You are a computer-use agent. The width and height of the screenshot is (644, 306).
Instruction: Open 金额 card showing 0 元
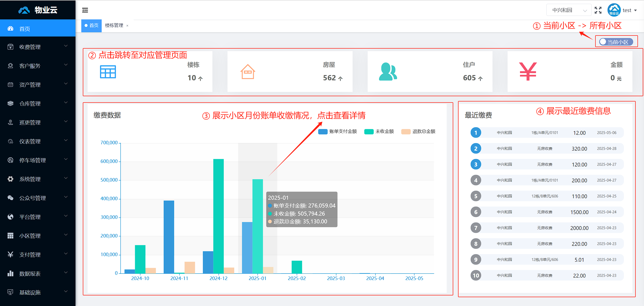(570, 72)
